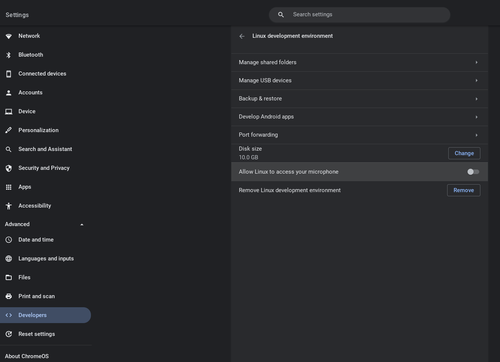Open About ChromeOS link

[x=27, y=356]
